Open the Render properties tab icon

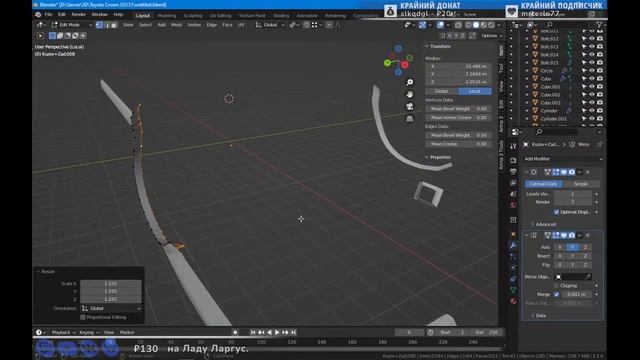click(x=513, y=160)
